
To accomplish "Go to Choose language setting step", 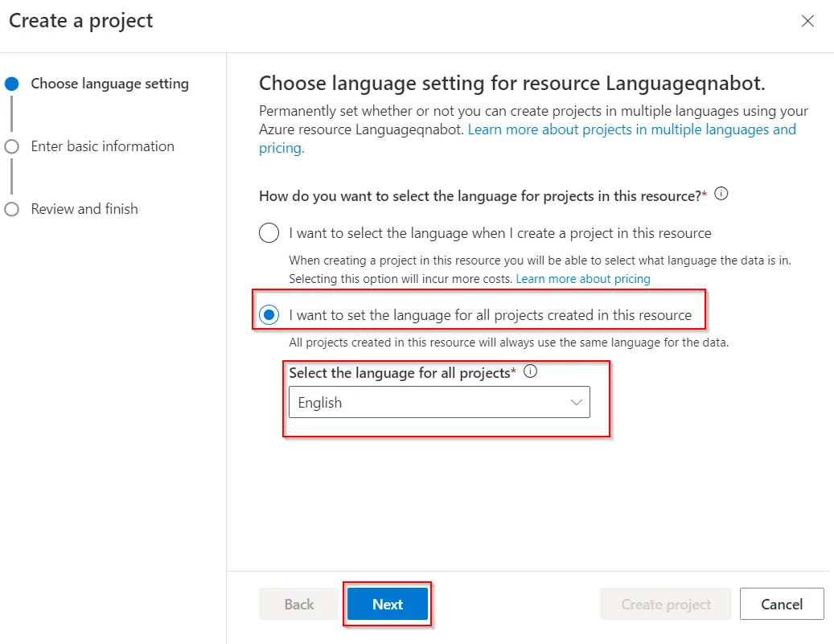I will pyautogui.click(x=109, y=84).
